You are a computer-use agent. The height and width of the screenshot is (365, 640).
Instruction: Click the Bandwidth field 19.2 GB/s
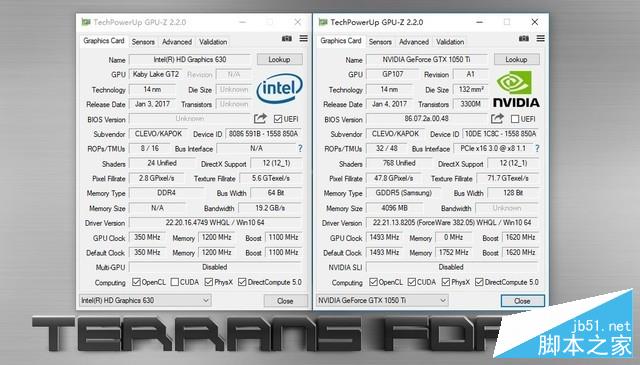[x=270, y=208]
